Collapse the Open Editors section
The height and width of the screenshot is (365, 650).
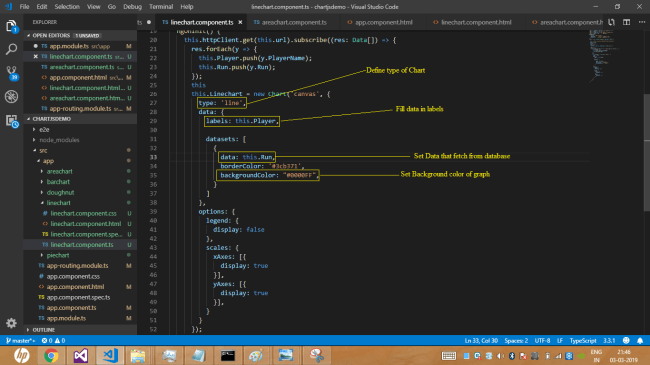click(x=80, y=36)
